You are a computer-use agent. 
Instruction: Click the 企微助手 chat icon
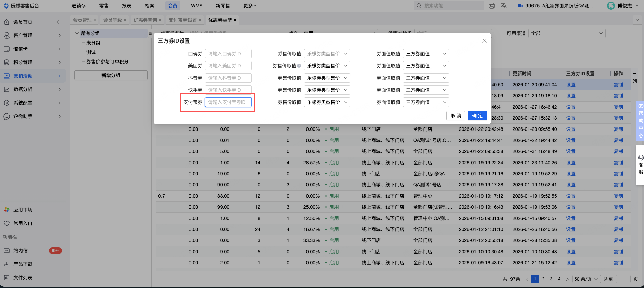tap(7, 116)
